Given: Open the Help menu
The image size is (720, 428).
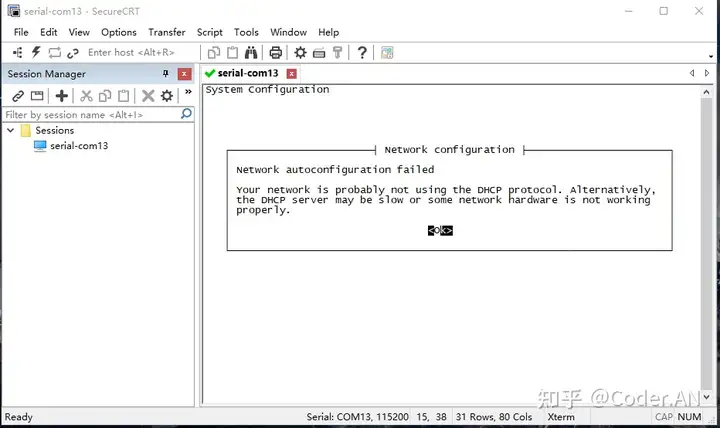Looking at the screenshot, I should (x=328, y=32).
